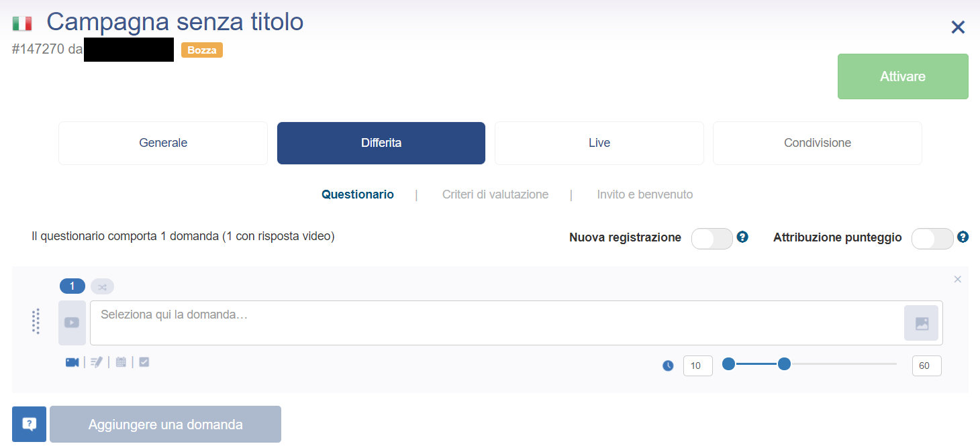This screenshot has width=980, height=446.
Task: Enable the Attribuzione punteggio switch
Action: (932, 238)
